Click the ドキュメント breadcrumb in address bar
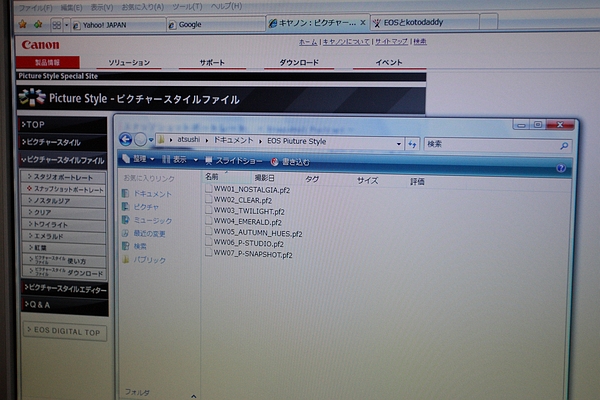The image size is (600, 400). coord(233,140)
